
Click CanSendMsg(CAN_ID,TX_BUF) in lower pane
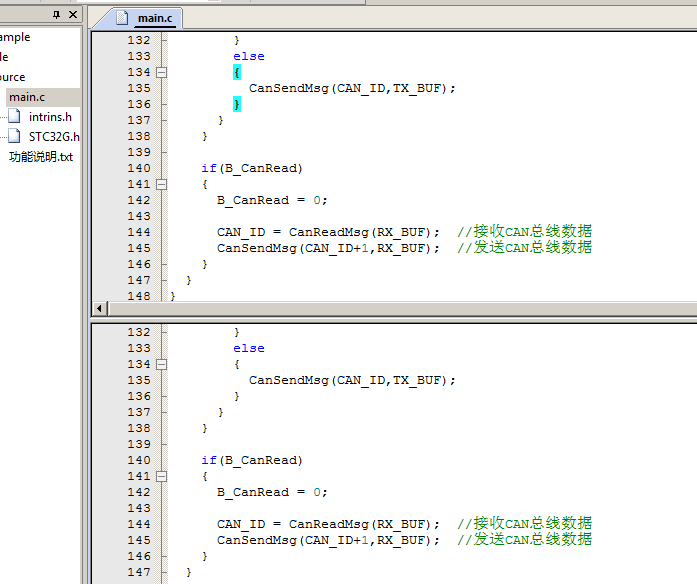point(352,380)
